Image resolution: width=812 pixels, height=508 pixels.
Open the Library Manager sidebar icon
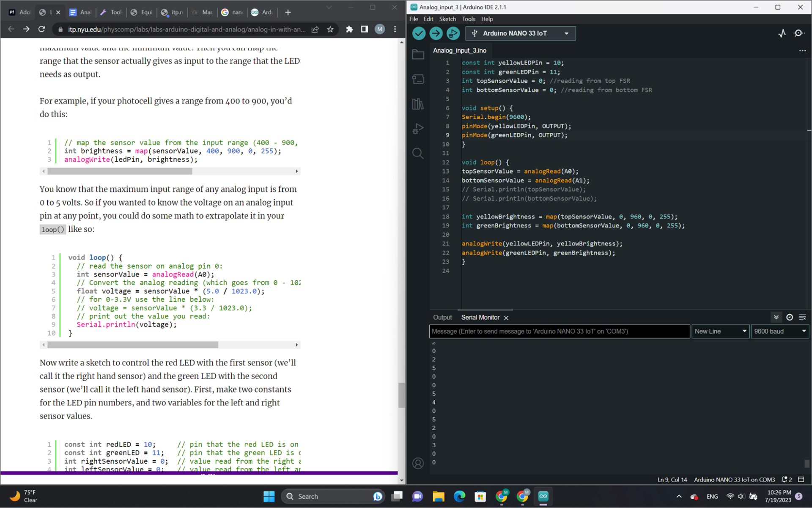418,104
